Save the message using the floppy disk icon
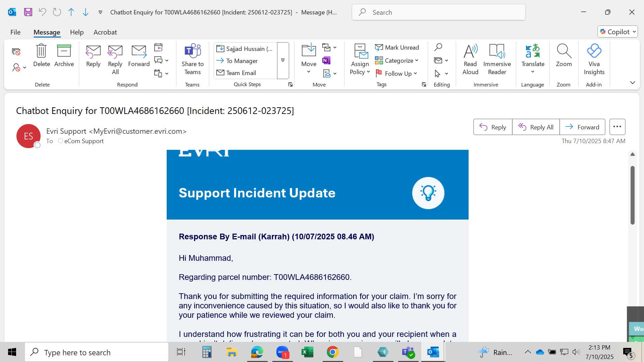This screenshot has width=644, height=362. [x=28, y=12]
